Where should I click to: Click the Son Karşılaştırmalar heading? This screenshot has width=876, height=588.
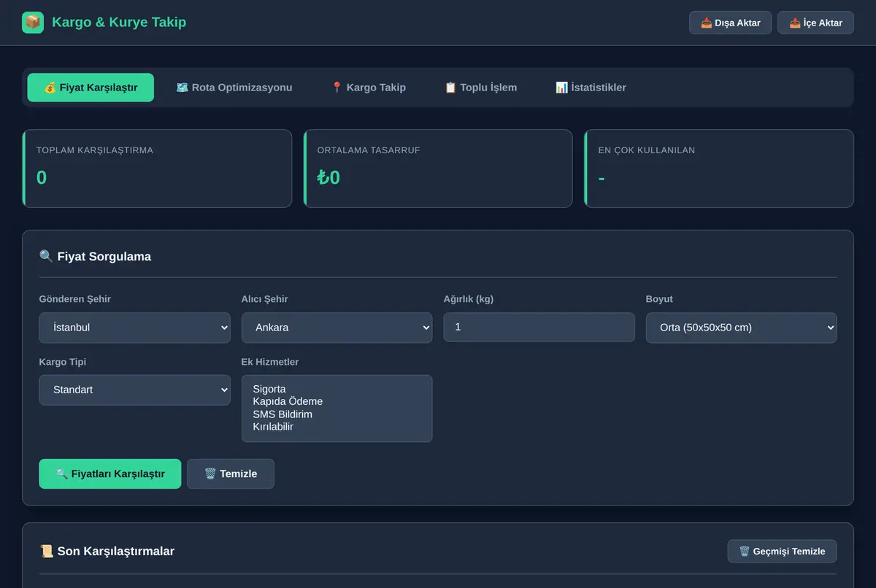point(107,552)
